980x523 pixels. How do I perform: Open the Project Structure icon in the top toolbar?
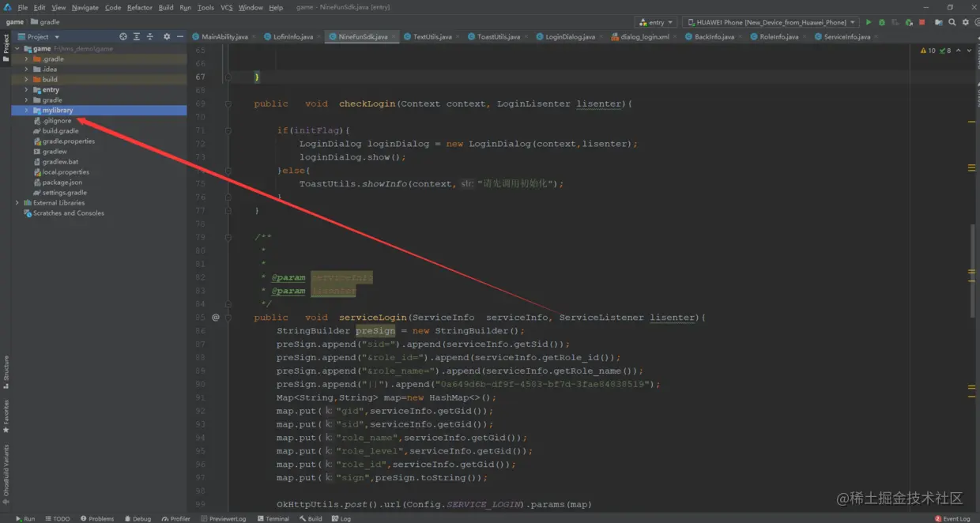(x=939, y=22)
